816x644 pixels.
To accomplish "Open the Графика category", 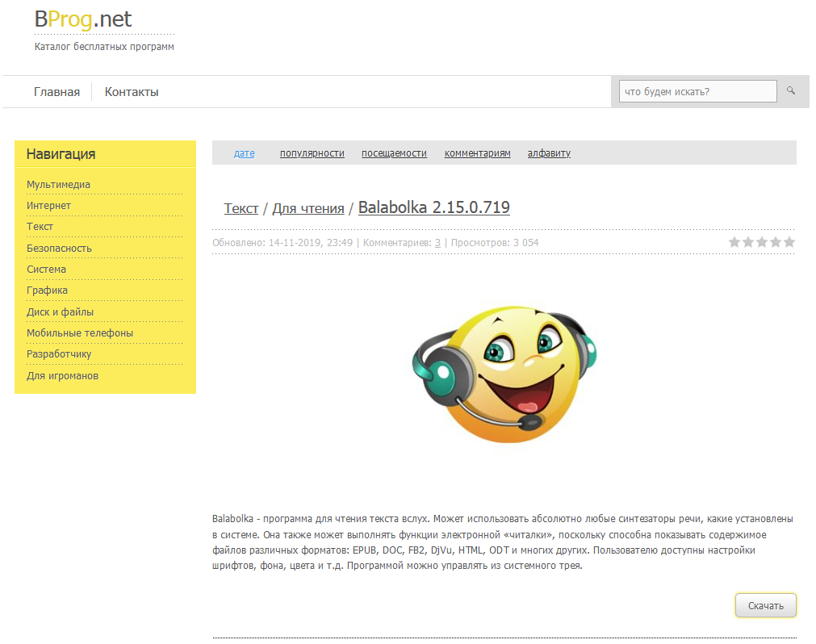I will [48, 290].
